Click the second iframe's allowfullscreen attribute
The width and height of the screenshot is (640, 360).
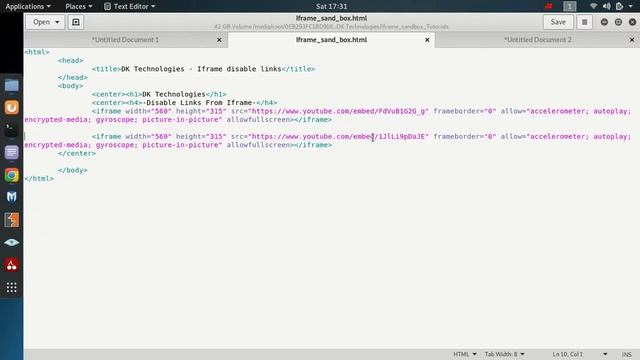coord(258,145)
